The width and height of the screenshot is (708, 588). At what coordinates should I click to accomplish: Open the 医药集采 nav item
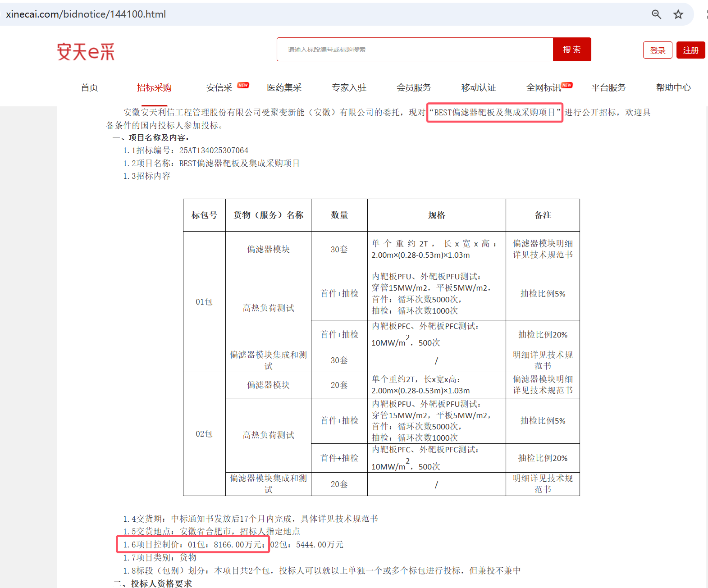click(x=284, y=87)
